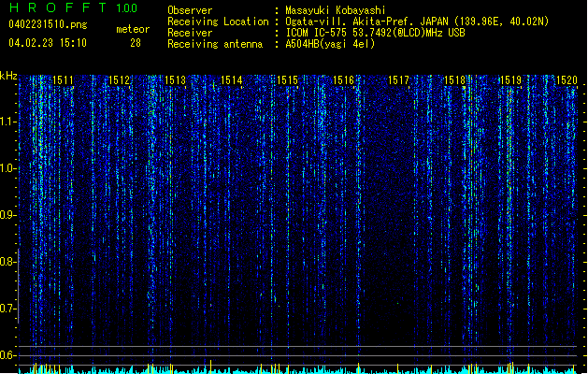Click the HROFFT 1.0.0 title text
The height and width of the screenshot is (374, 588).
pos(73,7)
